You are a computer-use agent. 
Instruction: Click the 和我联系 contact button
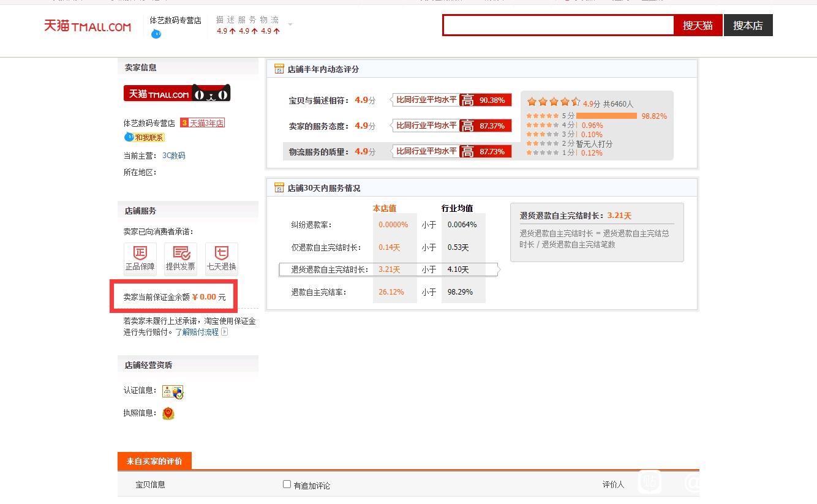click(145, 137)
